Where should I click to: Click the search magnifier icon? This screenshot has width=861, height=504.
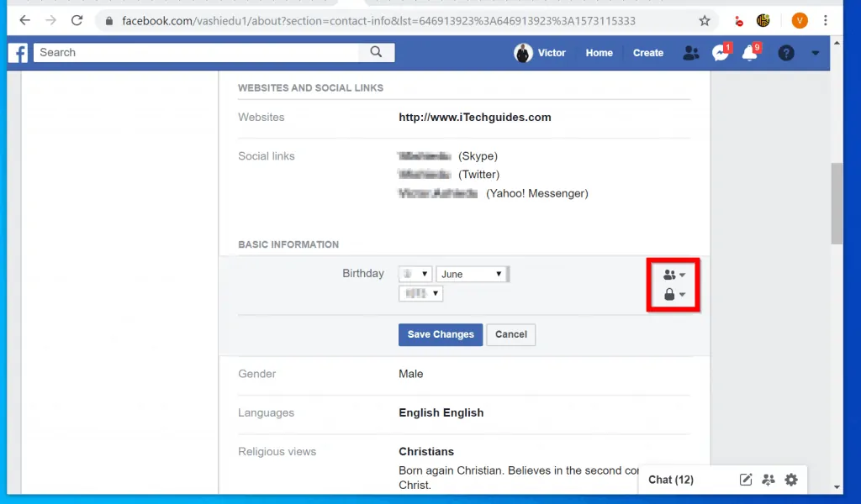click(375, 52)
